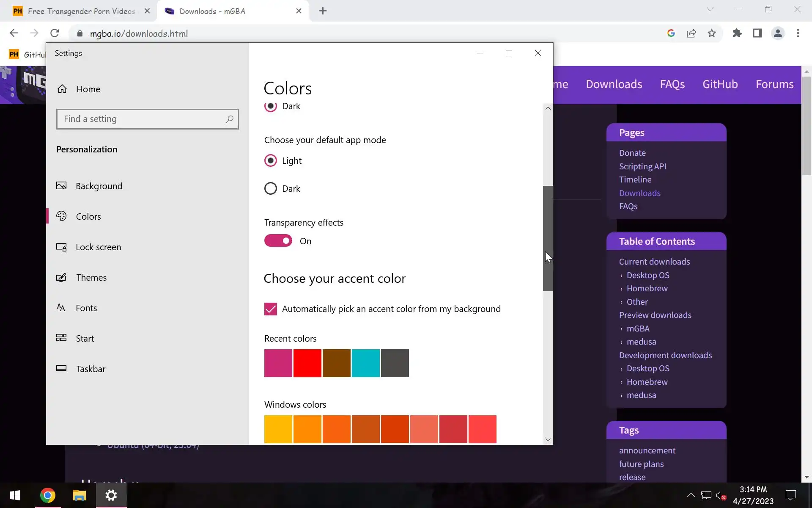Open FAQs in the mGBA navigation menu
Viewport: 812px width, 508px height.
672,84
